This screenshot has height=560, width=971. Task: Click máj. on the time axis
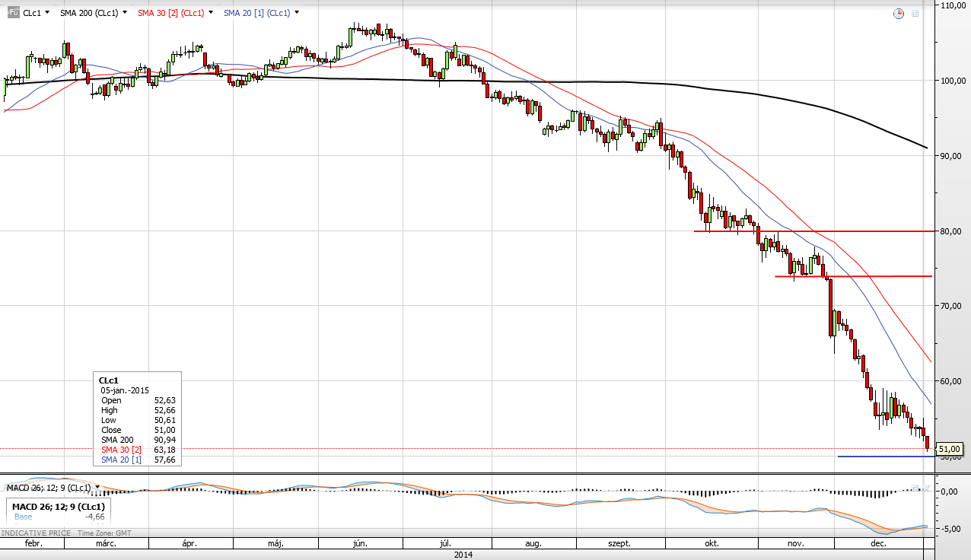click(275, 544)
